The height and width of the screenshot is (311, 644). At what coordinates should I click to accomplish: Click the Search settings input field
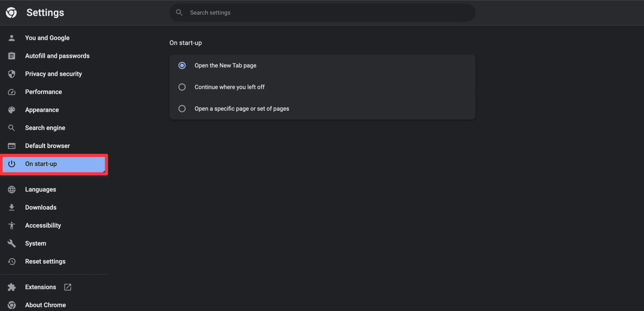pos(322,13)
